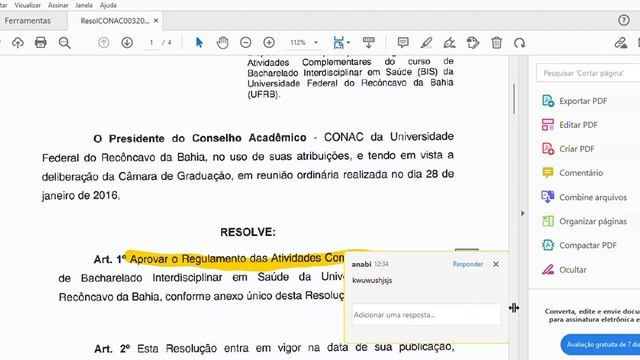Open the dropdown arrow beside fit page tool
This screenshot has height=360, width=640.
pos(348,42)
